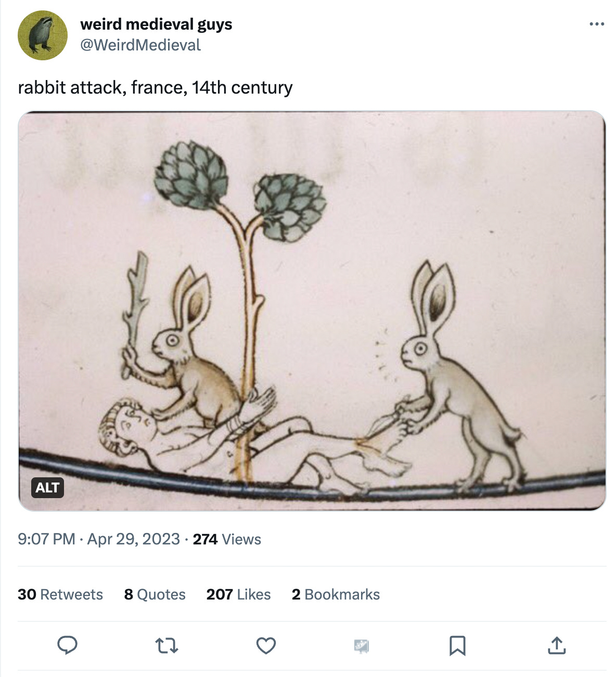The image size is (616, 677).
Task: Bookmark the tweet using the bookmark icon
Action: point(457,646)
